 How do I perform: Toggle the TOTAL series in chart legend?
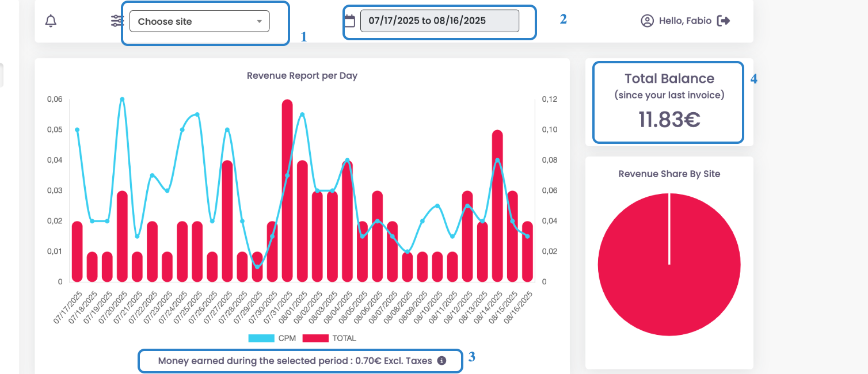click(x=344, y=338)
